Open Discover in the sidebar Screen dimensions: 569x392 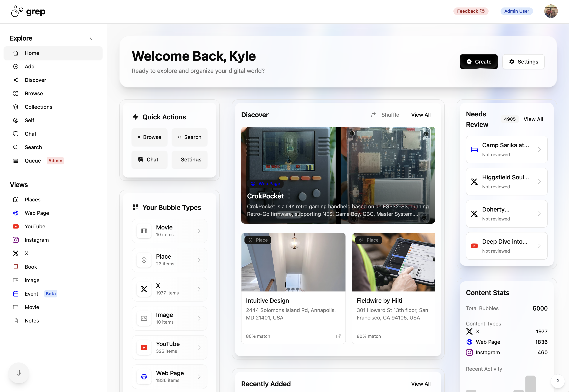pyautogui.click(x=53, y=80)
